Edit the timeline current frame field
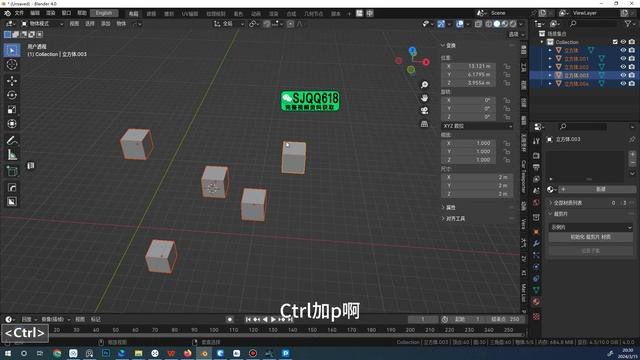The height and width of the screenshot is (360, 640). click(x=423, y=319)
